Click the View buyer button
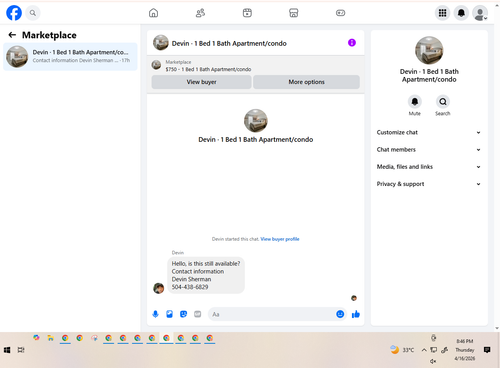 [x=201, y=82]
